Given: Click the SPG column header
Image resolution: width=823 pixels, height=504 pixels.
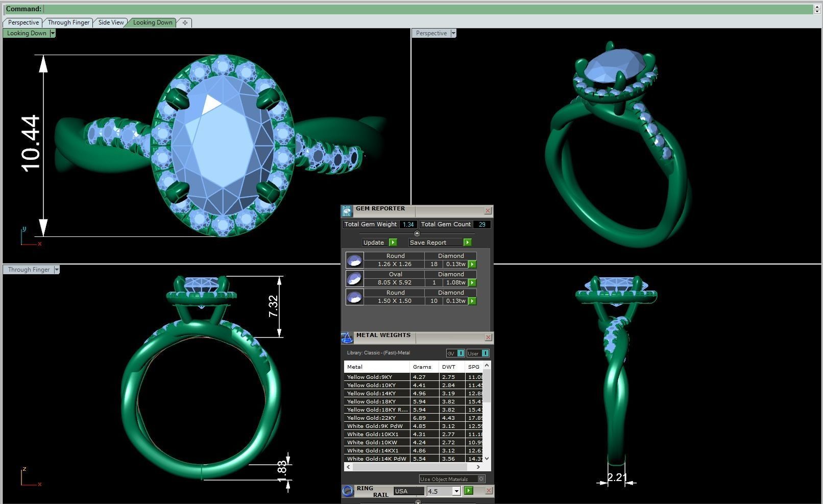Looking at the screenshot, I should (474, 367).
